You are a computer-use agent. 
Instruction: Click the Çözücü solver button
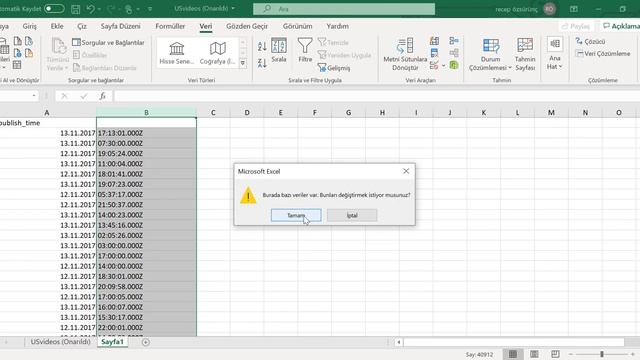(x=590, y=42)
